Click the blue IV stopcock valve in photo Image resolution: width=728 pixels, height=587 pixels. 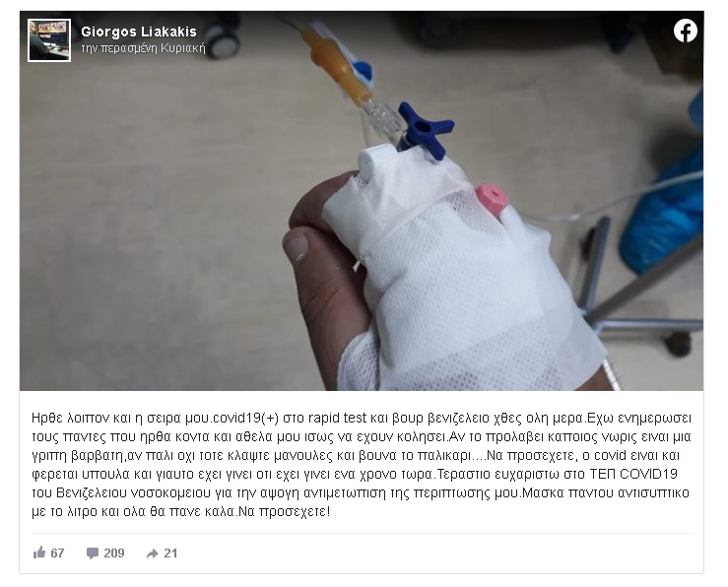[x=425, y=130]
